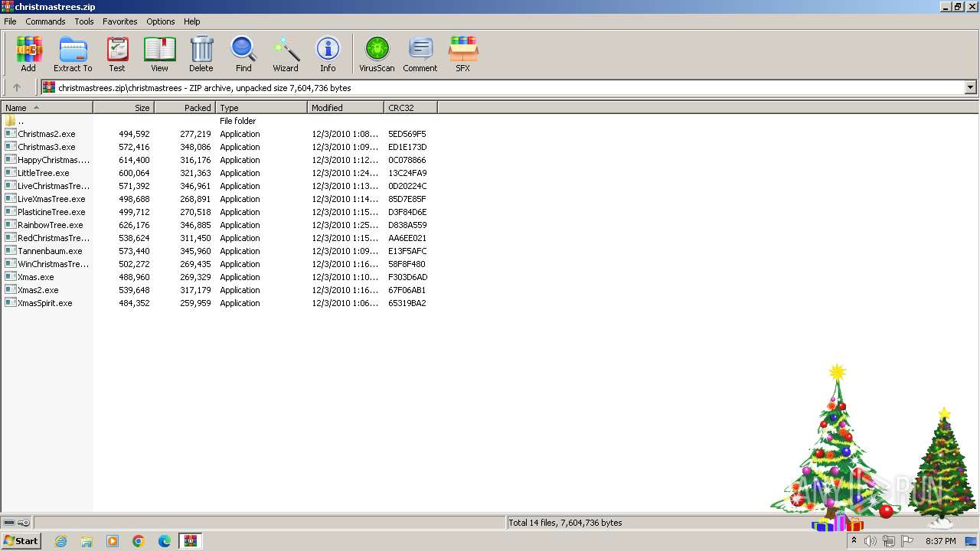Screen dimensions: 980x551
Task: Launch Microsoft Edge from taskbar
Action: [x=165, y=541]
